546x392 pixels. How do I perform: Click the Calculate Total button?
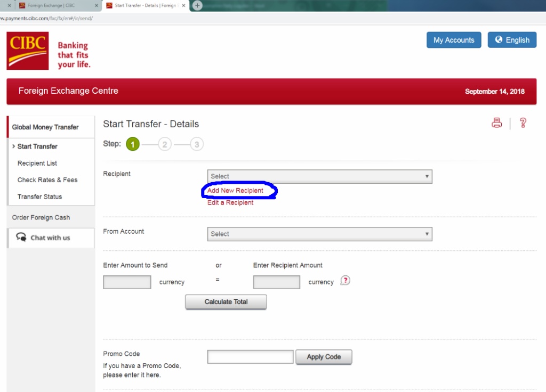coord(226,302)
